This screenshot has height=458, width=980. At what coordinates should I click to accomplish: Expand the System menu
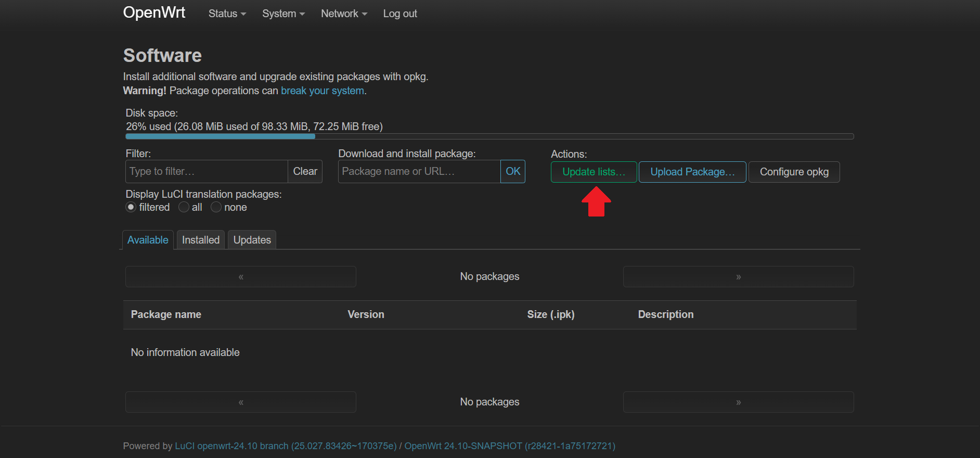[x=283, y=14]
